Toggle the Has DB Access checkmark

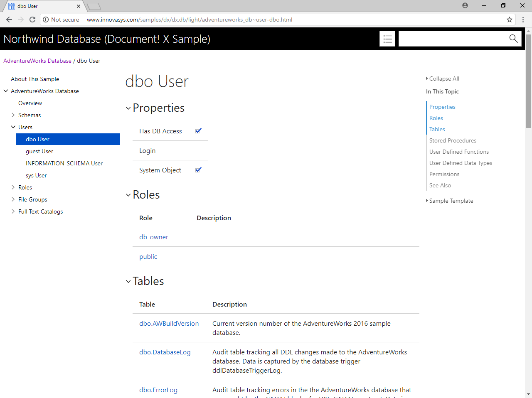pos(198,131)
